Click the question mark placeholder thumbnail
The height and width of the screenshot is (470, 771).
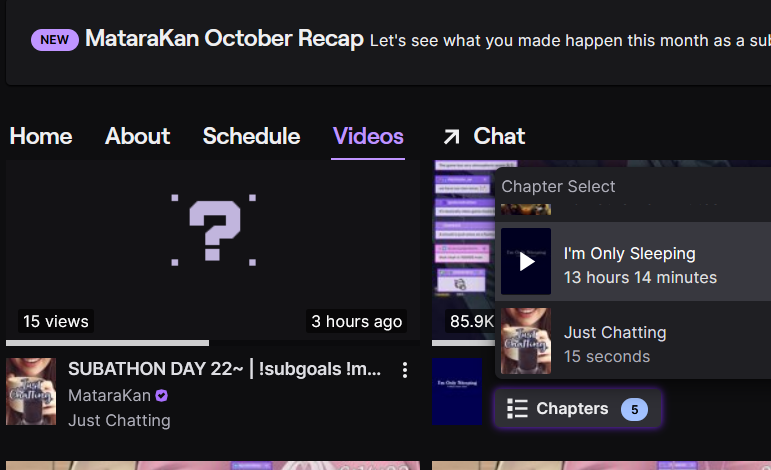tap(213, 231)
